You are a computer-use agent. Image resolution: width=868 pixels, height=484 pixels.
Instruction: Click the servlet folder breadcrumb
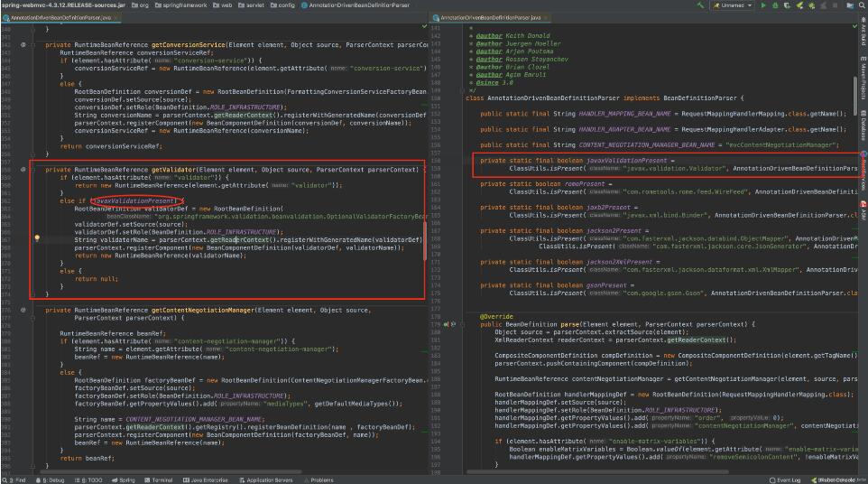[252, 5]
